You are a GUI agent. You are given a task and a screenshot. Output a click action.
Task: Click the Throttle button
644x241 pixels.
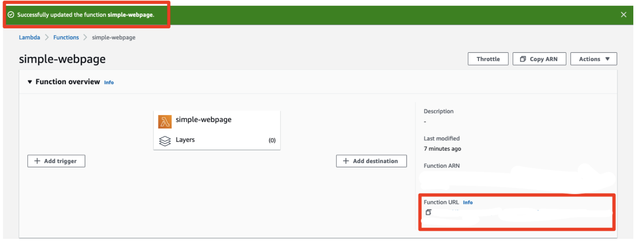488,59
